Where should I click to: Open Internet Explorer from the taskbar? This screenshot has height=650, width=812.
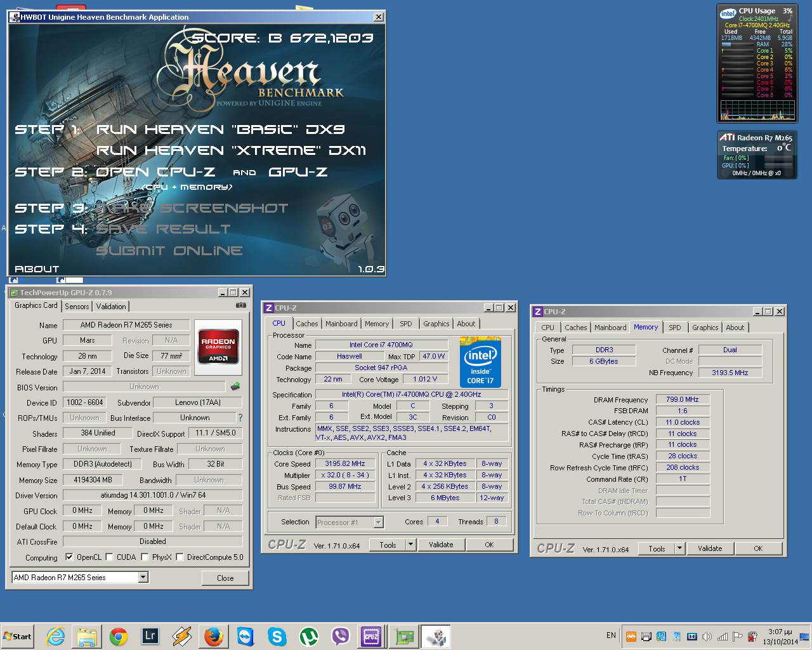(56, 636)
